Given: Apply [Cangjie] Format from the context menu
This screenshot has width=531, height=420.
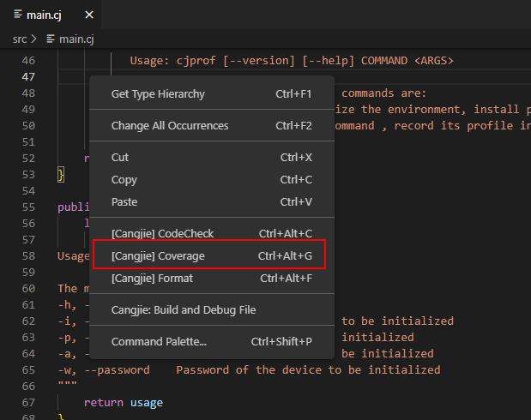Looking at the screenshot, I should pos(152,278).
